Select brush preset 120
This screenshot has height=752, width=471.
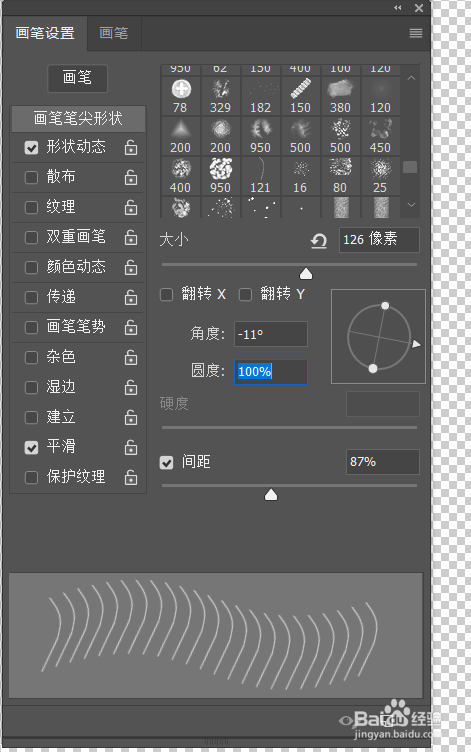click(380, 96)
